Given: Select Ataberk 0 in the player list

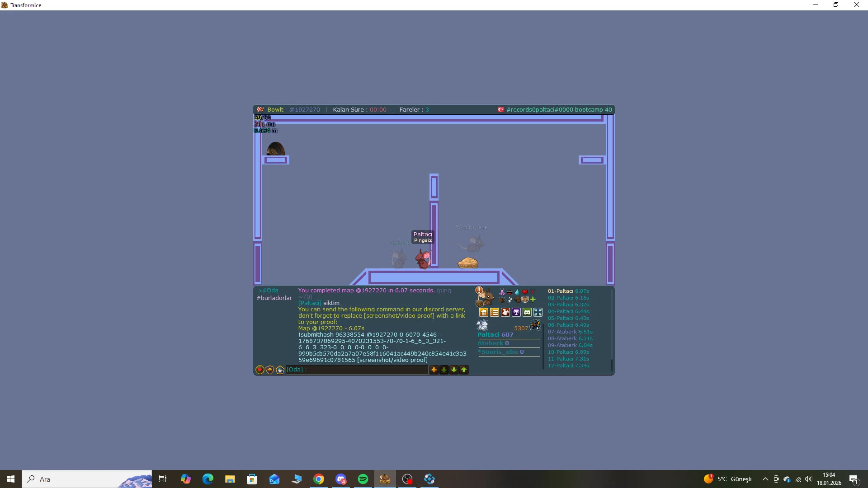Looking at the screenshot, I should click(x=493, y=343).
